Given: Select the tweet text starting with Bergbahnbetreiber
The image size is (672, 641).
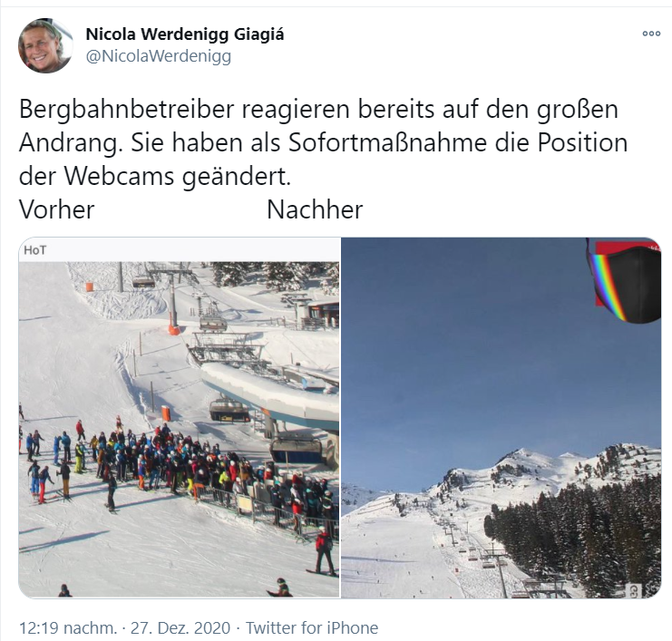Looking at the screenshot, I should 323,142.
